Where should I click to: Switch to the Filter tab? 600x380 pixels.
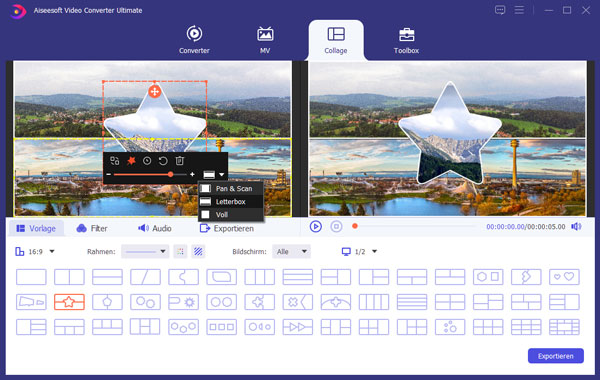pyautogui.click(x=92, y=228)
